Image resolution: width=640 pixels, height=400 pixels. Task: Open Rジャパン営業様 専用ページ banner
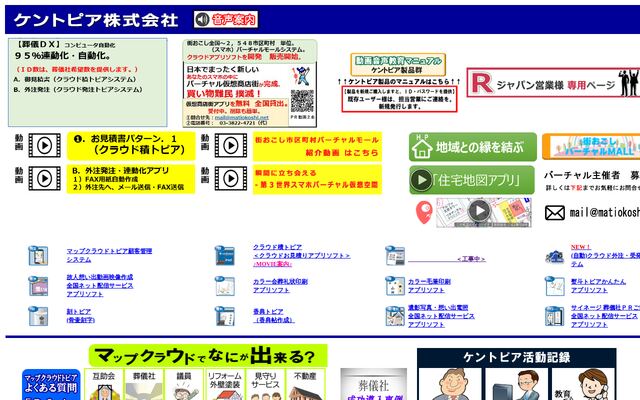[x=553, y=82]
